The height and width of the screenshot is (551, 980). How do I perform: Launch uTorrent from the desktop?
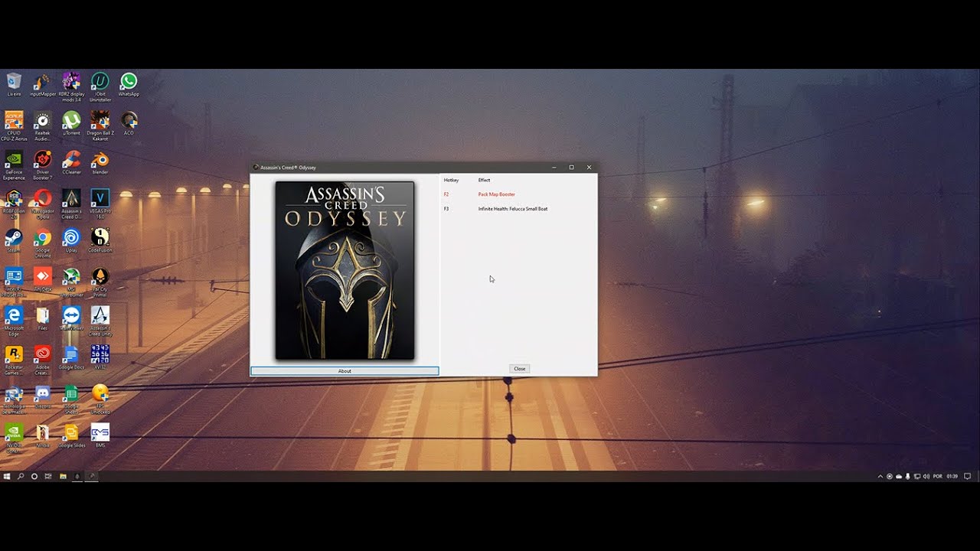71,123
